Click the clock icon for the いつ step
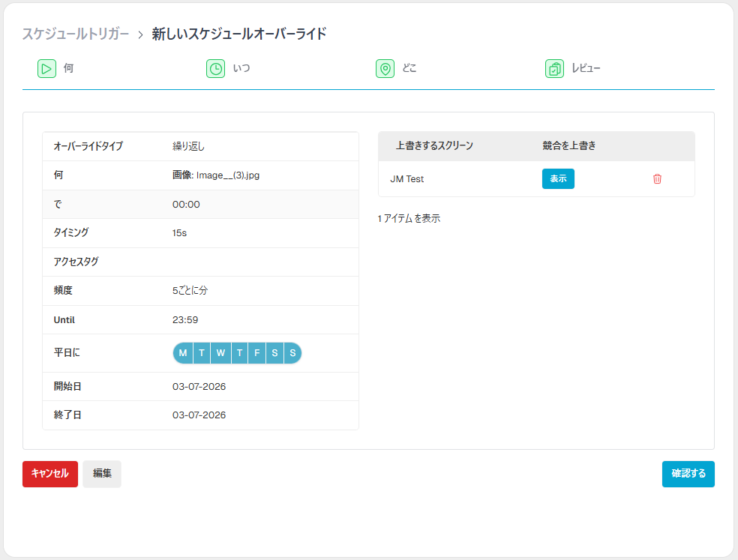738x560 pixels. pyautogui.click(x=215, y=69)
